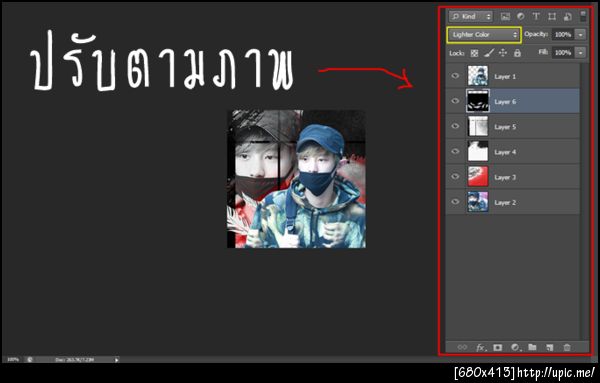
Task: Toggle lock position icon
Action: tap(503, 53)
